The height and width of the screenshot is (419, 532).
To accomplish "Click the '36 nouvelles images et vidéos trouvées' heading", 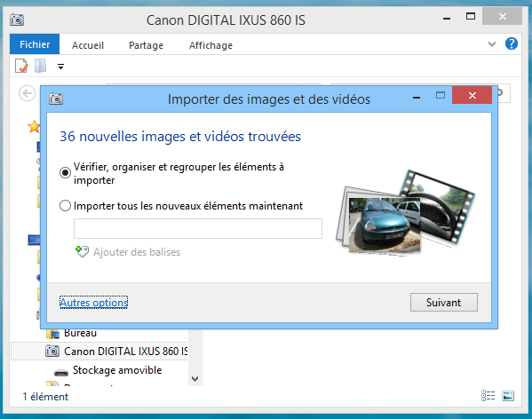I will point(180,137).
